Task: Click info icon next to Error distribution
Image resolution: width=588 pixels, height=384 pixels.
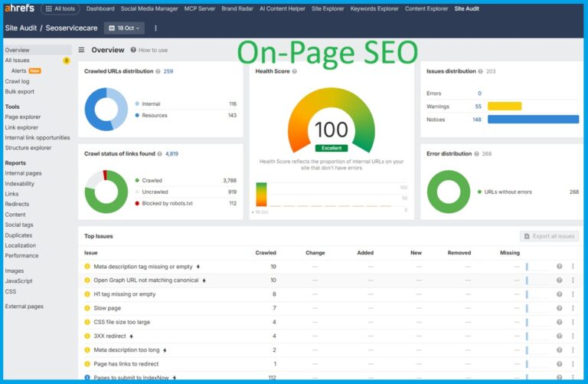Action: [x=477, y=154]
